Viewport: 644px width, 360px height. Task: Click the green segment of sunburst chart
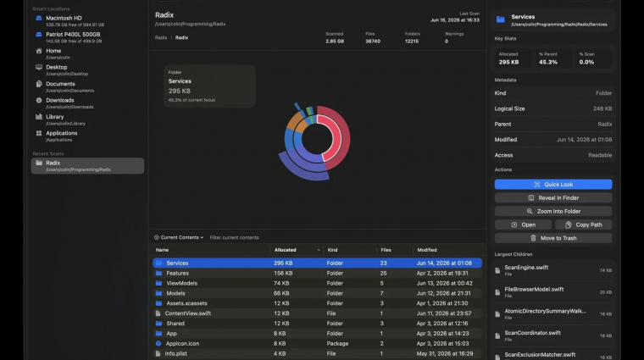309,111
